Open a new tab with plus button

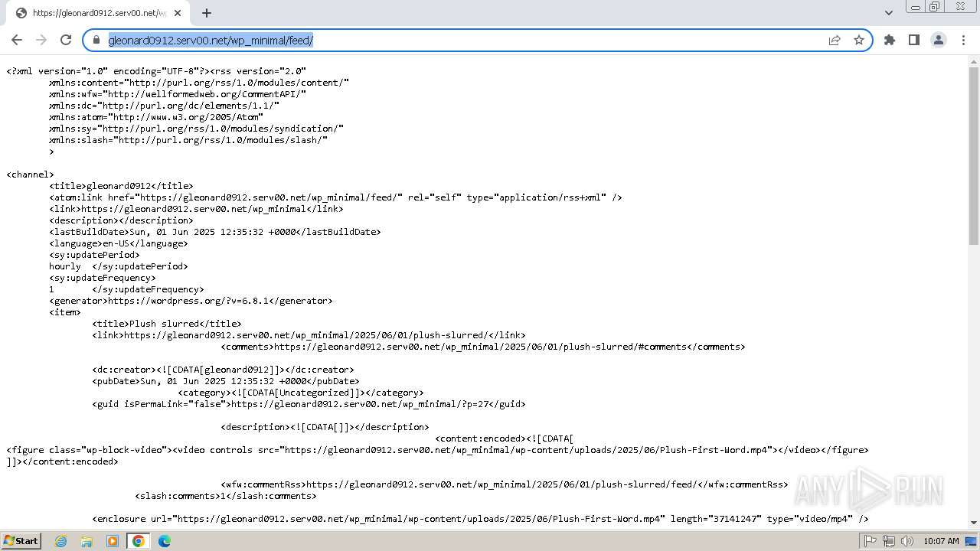pyautogui.click(x=207, y=13)
